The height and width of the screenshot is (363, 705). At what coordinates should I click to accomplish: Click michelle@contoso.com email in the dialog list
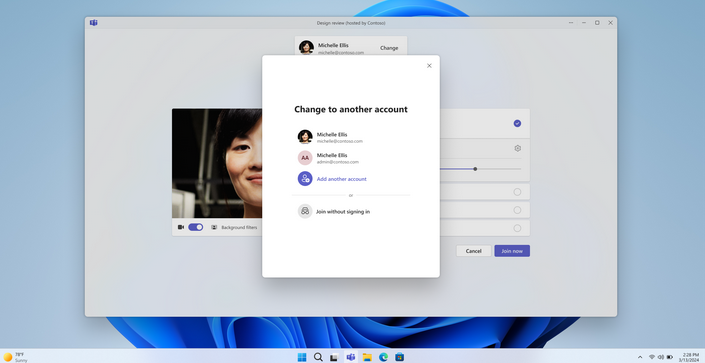pyautogui.click(x=339, y=141)
